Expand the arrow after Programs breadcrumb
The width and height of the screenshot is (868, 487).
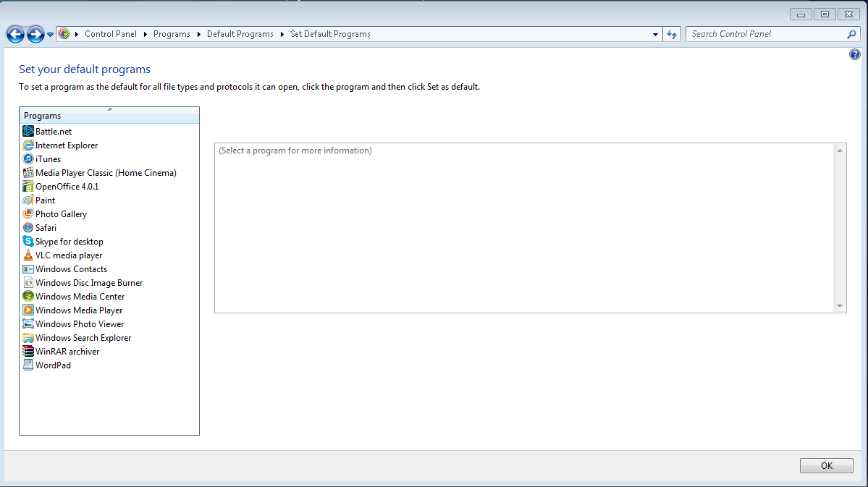tap(199, 34)
